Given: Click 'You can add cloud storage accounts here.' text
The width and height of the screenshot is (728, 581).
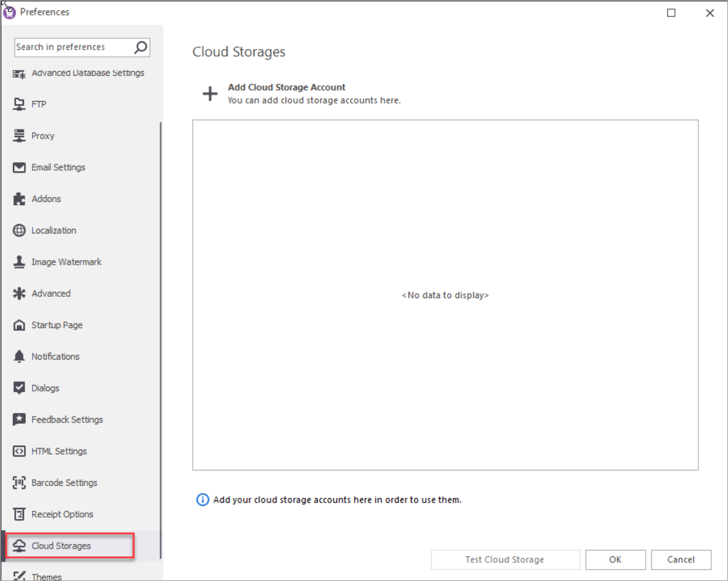Looking at the screenshot, I should (314, 100).
